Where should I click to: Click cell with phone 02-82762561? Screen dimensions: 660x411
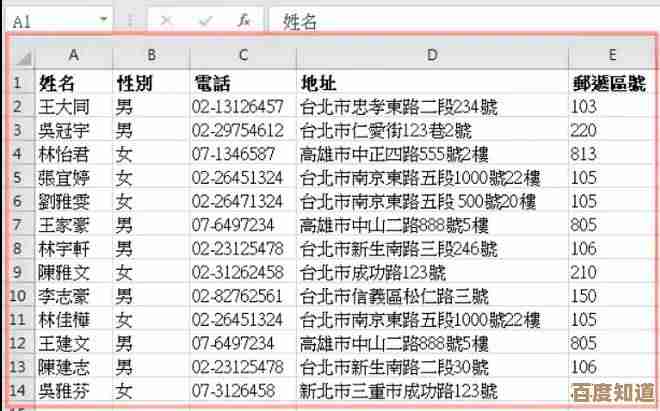241,296
